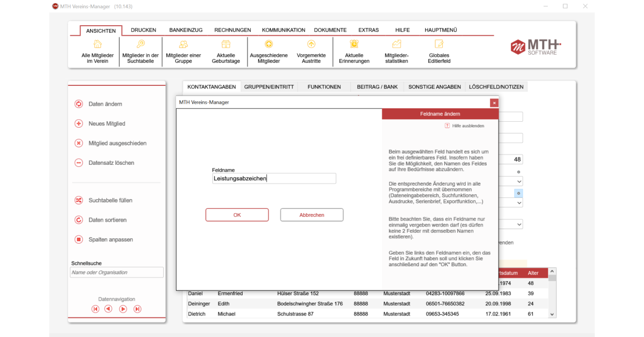Screen dimensions: 644x337
Task: Cancel dialog with Abbrechen button
Action: click(x=312, y=215)
